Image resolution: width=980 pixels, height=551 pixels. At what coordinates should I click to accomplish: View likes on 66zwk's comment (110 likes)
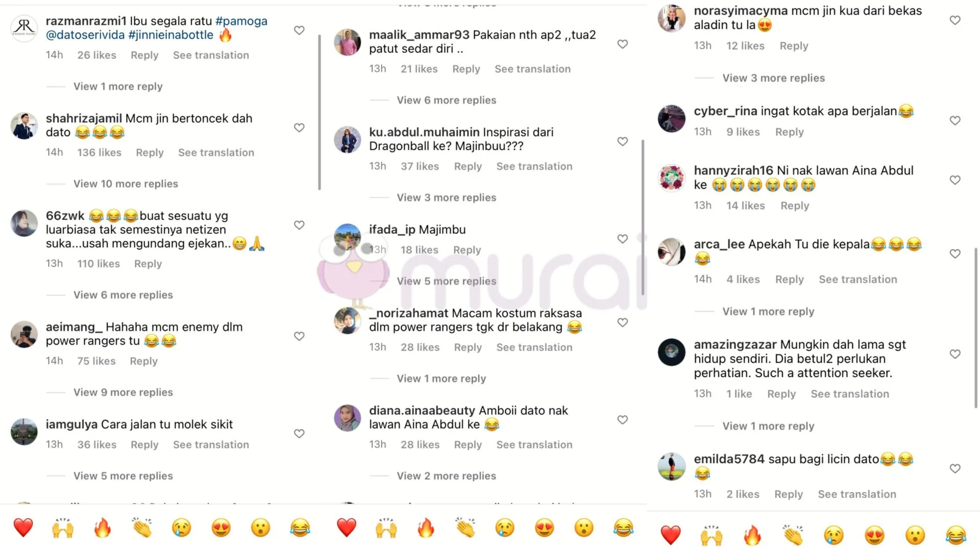[x=99, y=264]
